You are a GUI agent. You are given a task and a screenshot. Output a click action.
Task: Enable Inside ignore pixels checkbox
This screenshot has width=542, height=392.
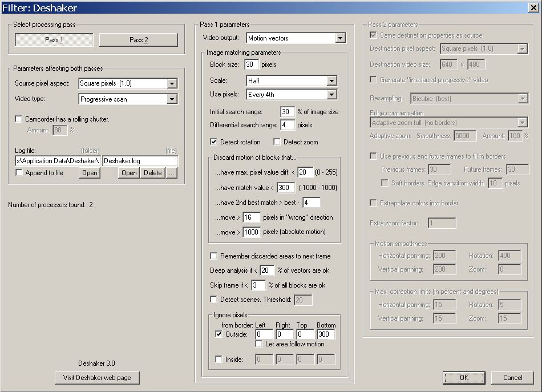[219, 359]
